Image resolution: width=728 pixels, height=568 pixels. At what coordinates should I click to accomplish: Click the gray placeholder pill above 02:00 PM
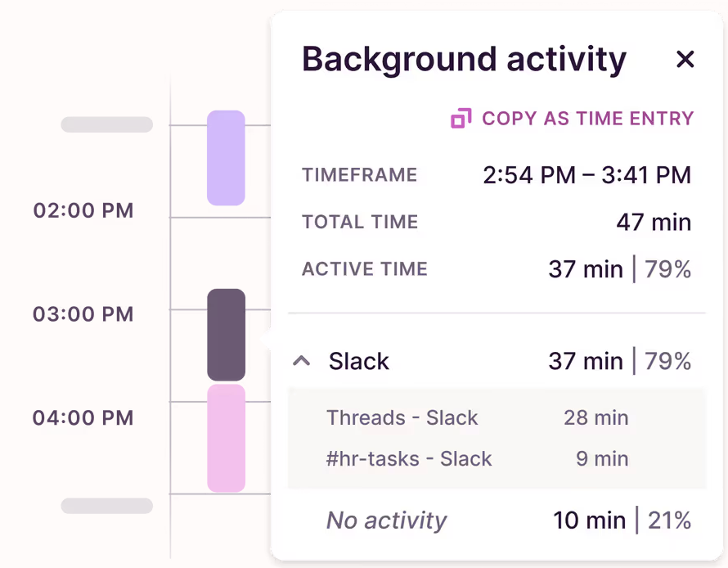[106, 124]
